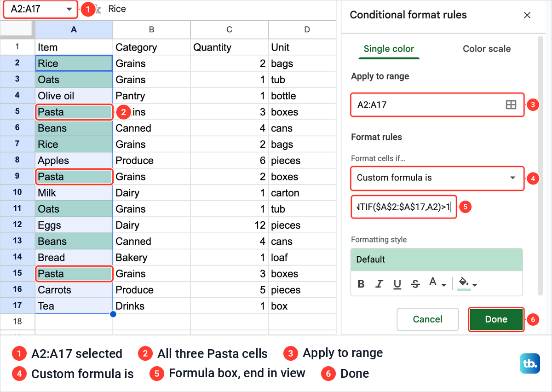Click the select data range grid icon

511,105
